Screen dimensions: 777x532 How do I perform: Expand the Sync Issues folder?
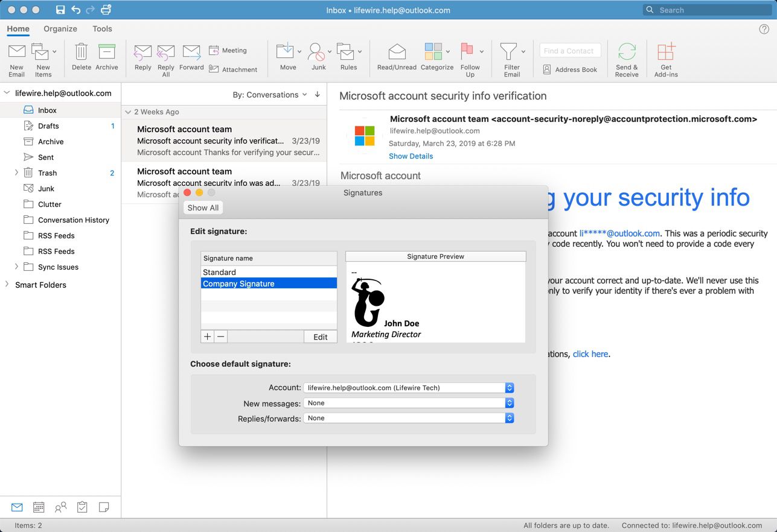16,267
